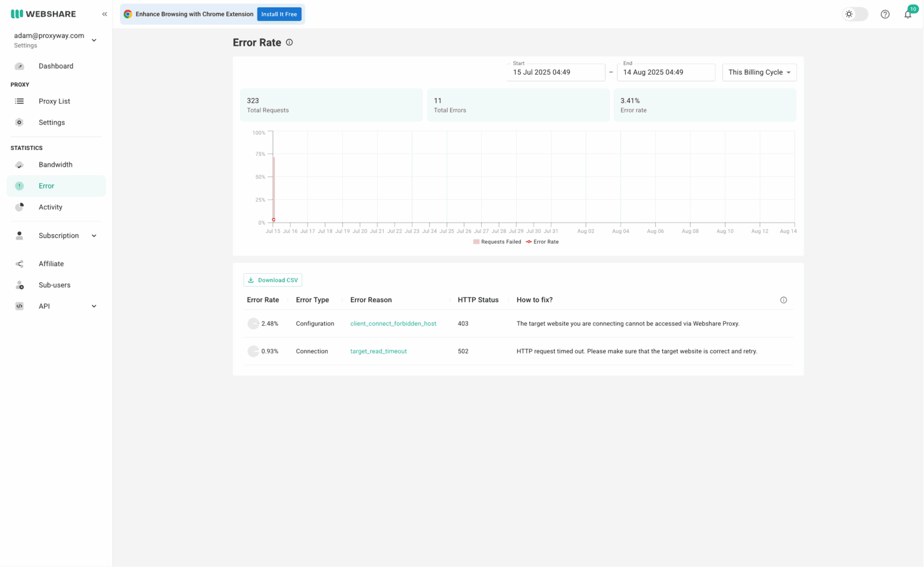
Task: Expand the Subscription sidebar menu
Action: coord(58,235)
